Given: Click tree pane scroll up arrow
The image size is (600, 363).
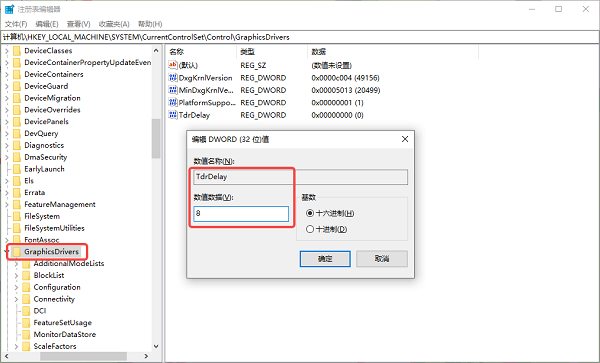Looking at the screenshot, I should tap(156, 50).
